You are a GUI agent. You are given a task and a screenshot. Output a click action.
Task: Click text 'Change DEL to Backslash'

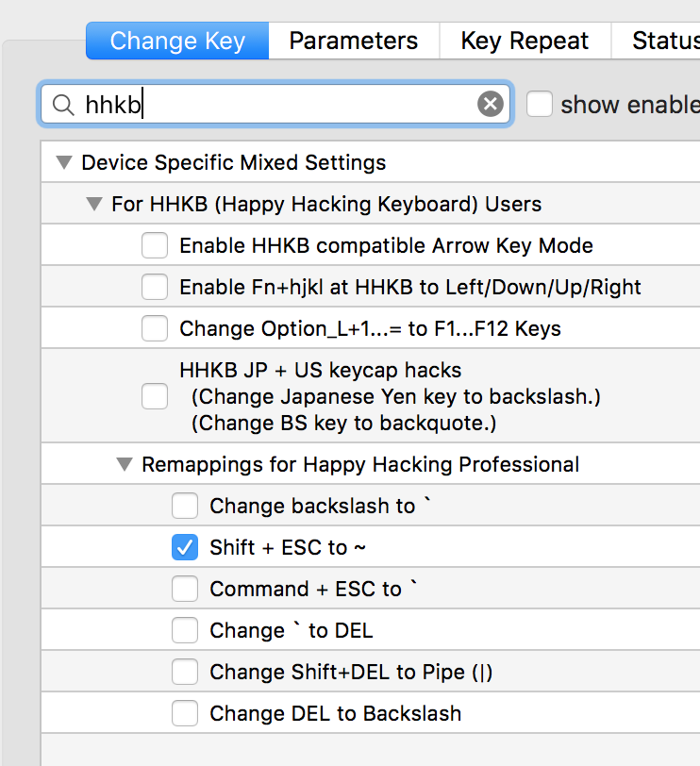click(336, 714)
